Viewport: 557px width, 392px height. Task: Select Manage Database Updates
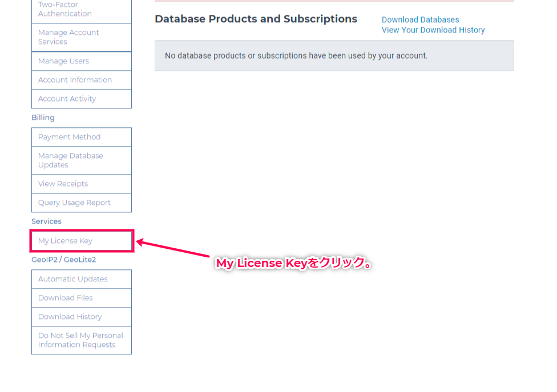point(82,160)
